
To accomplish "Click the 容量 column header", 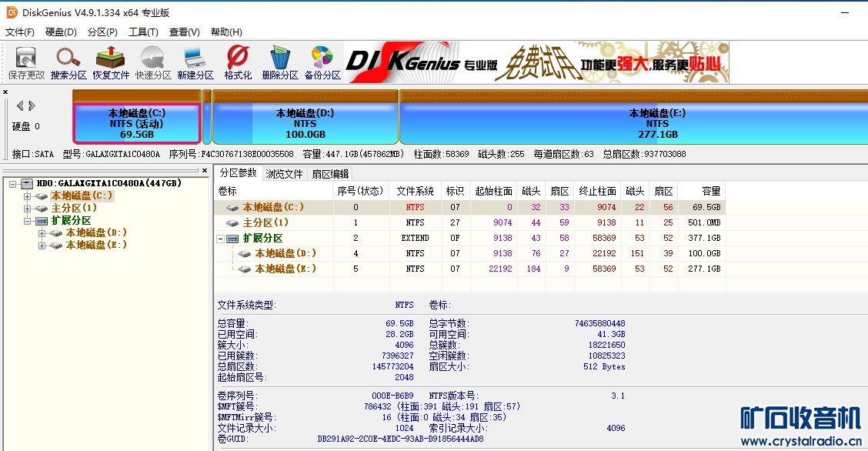I will pos(701,191).
